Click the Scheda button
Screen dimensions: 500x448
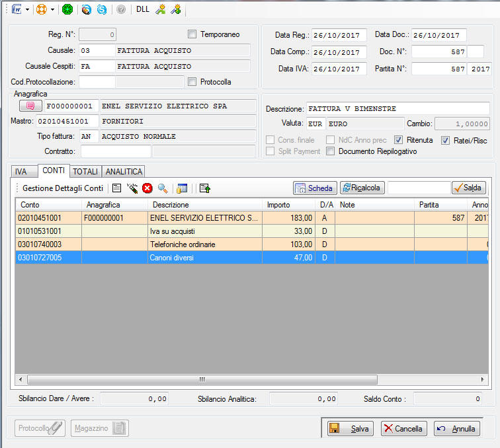point(315,188)
